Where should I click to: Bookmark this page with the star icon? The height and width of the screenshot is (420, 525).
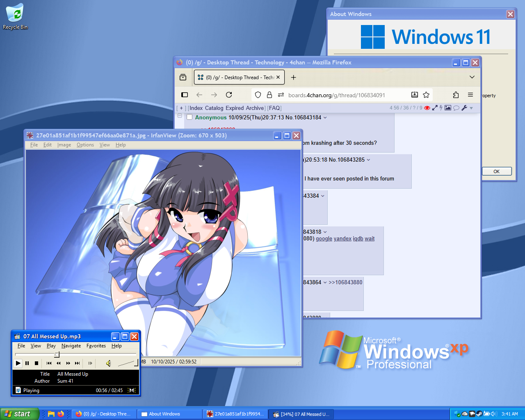pyautogui.click(x=426, y=95)
